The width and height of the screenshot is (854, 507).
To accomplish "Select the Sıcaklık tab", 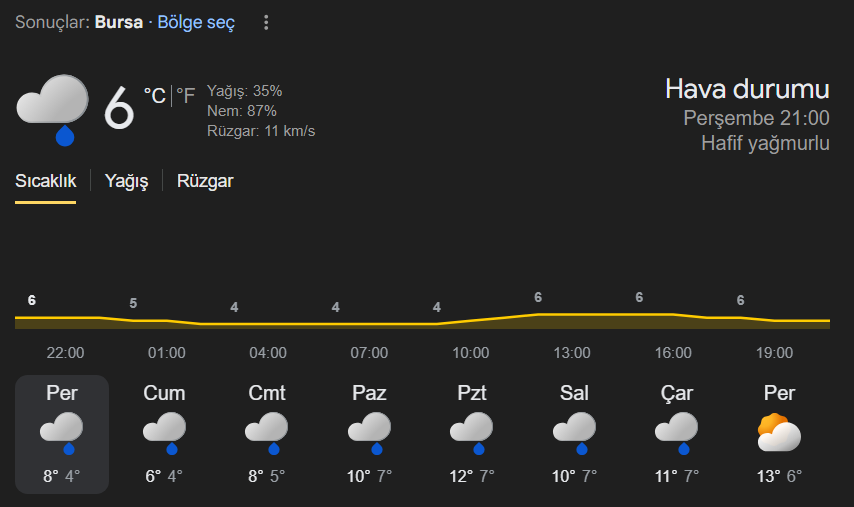I will [x=45, y=181].
